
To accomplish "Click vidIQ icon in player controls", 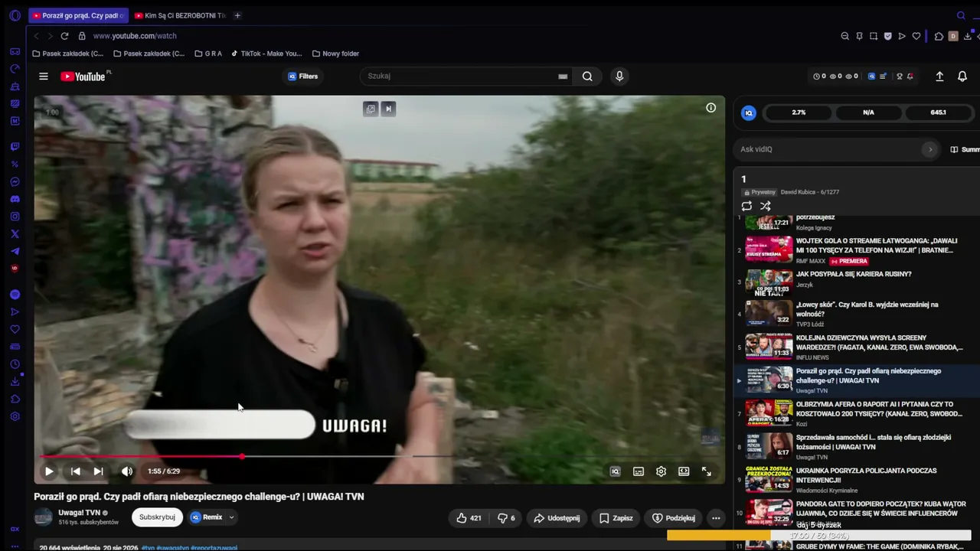I will click(615, 471).
